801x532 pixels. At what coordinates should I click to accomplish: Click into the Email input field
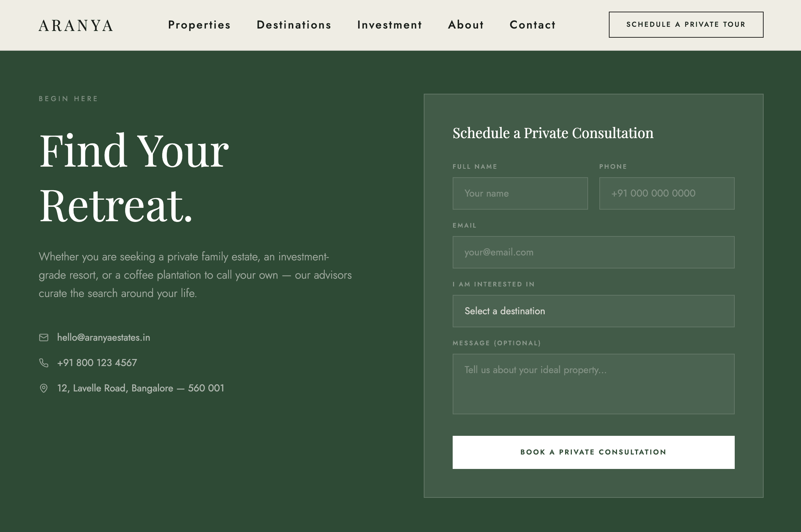594,252
